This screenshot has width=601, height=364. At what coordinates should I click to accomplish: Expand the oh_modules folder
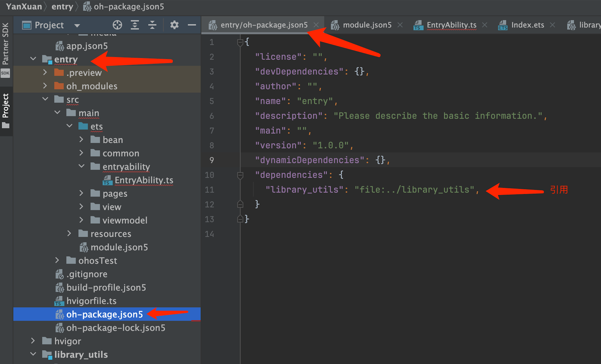point(45,86)
